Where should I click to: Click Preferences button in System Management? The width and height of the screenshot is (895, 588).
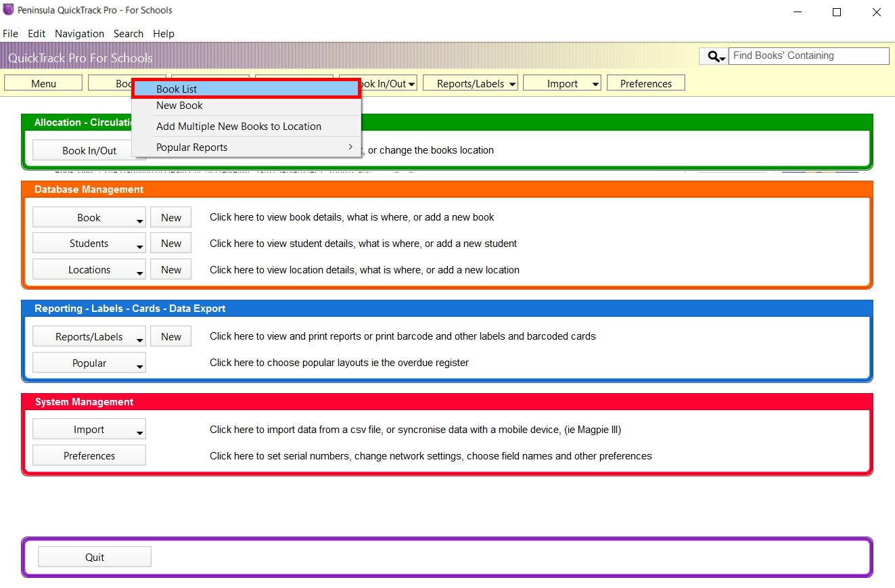click(89, 456)
